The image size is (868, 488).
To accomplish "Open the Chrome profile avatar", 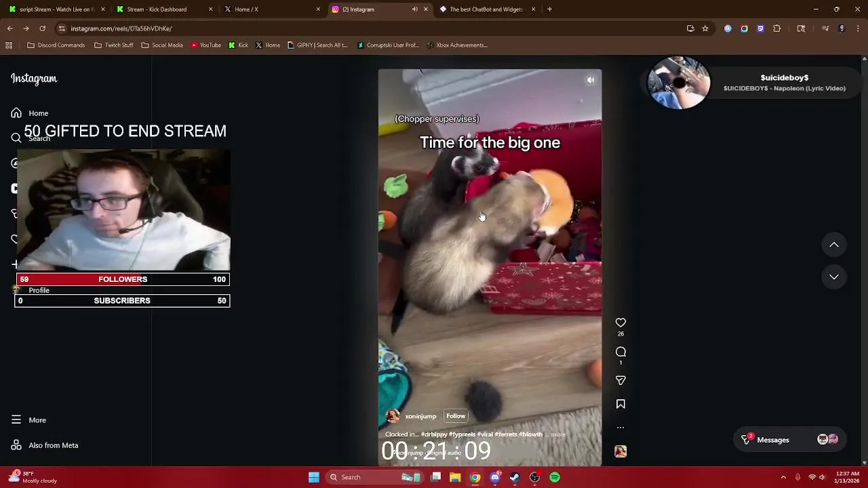I will tap(842, 28).
